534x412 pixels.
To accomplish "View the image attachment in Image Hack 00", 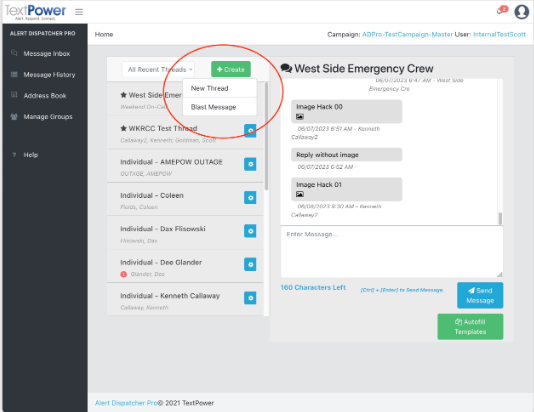I will click(x=300, y=117).
